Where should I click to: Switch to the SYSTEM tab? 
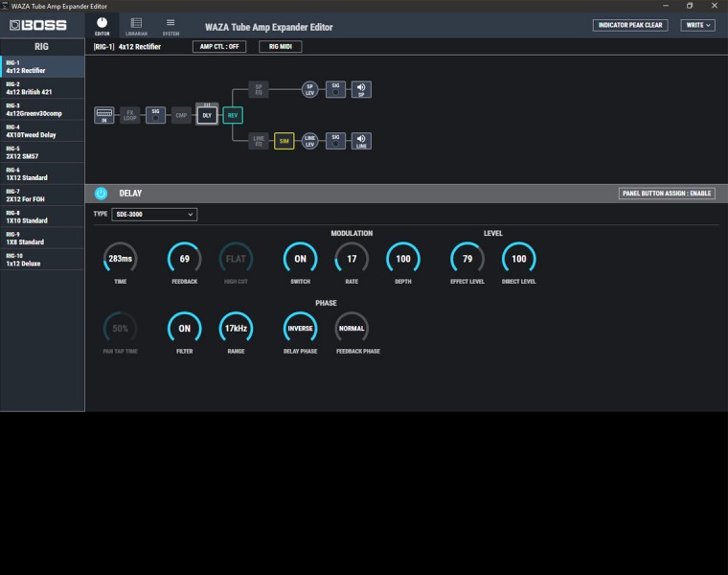171,26
